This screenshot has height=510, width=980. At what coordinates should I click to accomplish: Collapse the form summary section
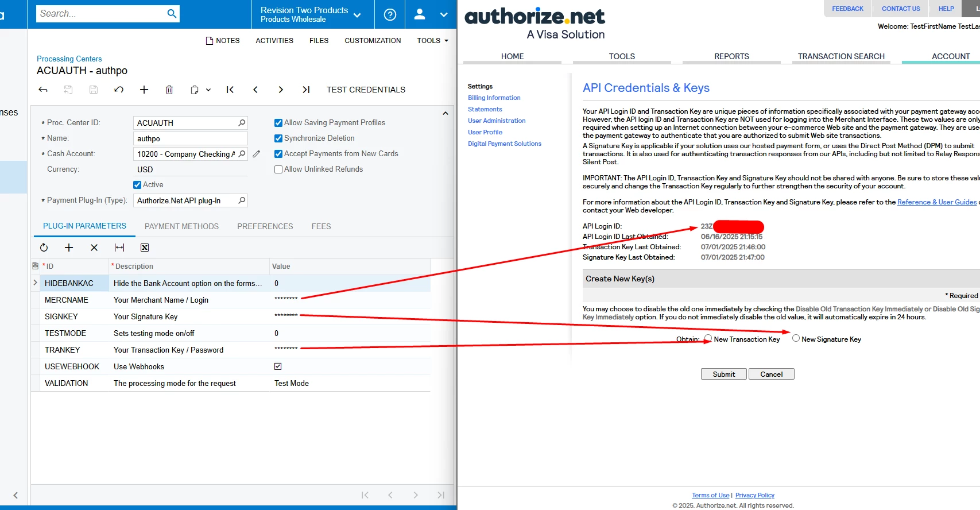[x=446, y=114]
